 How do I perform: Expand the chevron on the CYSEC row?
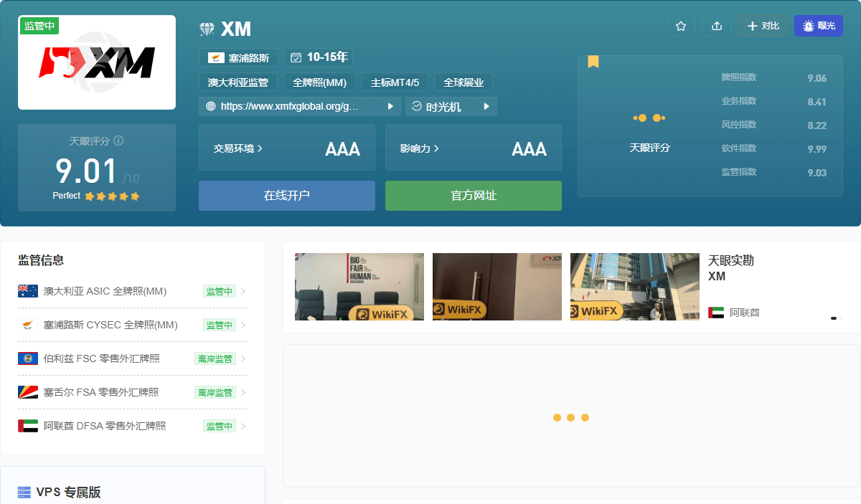243,325
